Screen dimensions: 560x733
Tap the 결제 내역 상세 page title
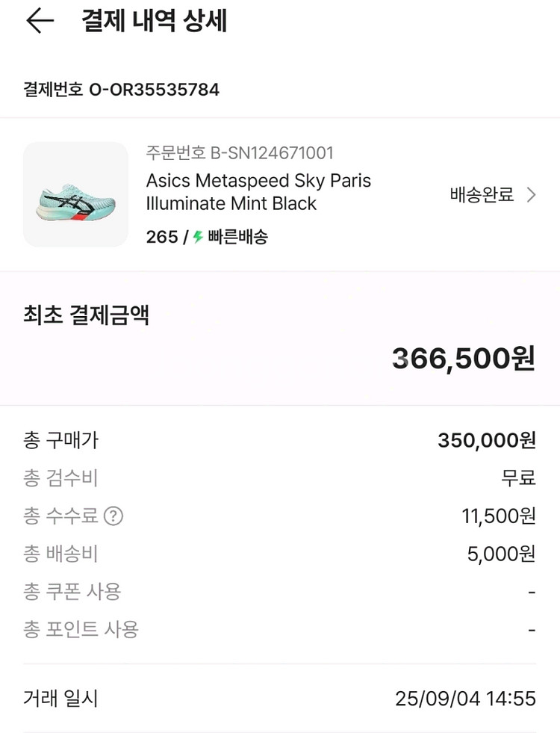point(154,21)
